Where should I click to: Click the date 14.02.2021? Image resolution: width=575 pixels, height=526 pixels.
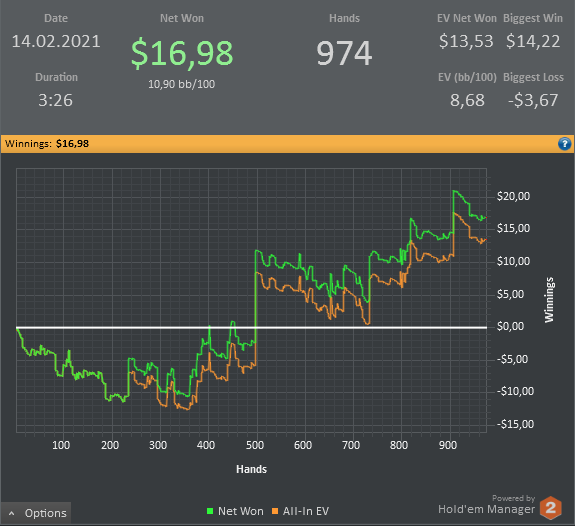click(x=56, y=41)
